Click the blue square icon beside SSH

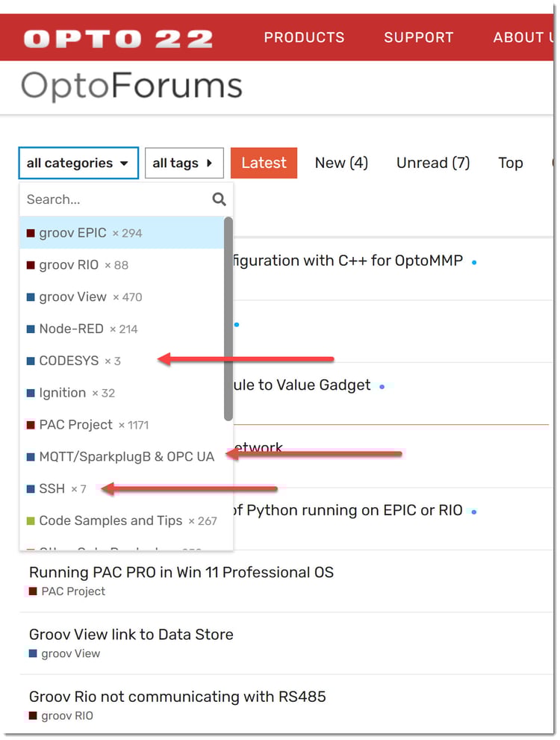(x=31, y=488)
